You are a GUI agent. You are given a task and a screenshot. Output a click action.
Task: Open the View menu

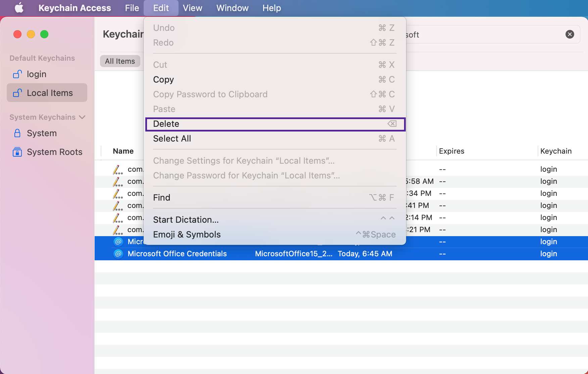(192, 8)
